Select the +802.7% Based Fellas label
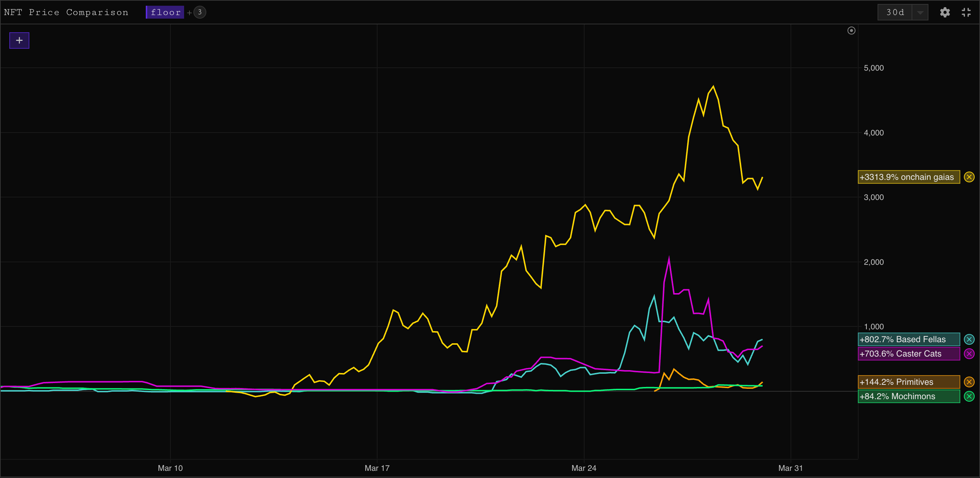This screenshot has height=478, width=980. pos(908,339)
